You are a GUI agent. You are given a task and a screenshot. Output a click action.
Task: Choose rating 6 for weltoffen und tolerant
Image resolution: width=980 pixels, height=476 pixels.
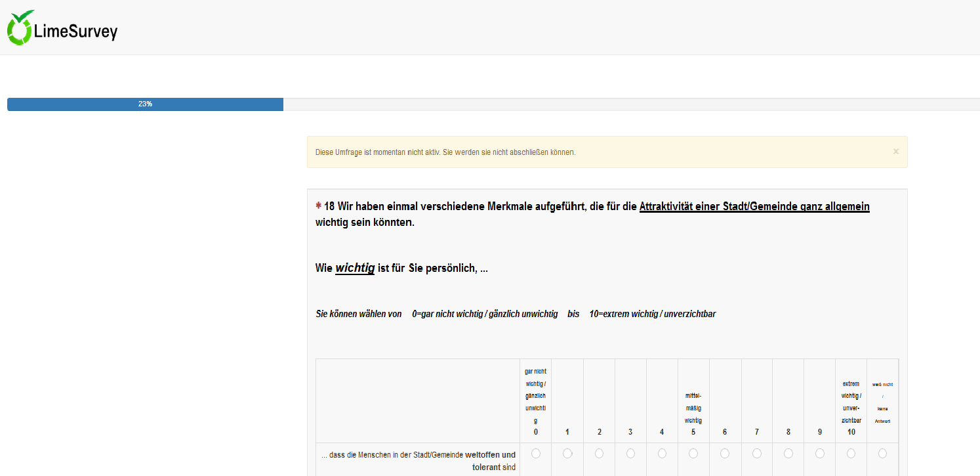[725, 454]
